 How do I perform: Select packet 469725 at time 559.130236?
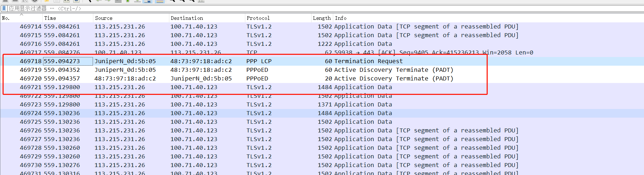coord(217,122)
